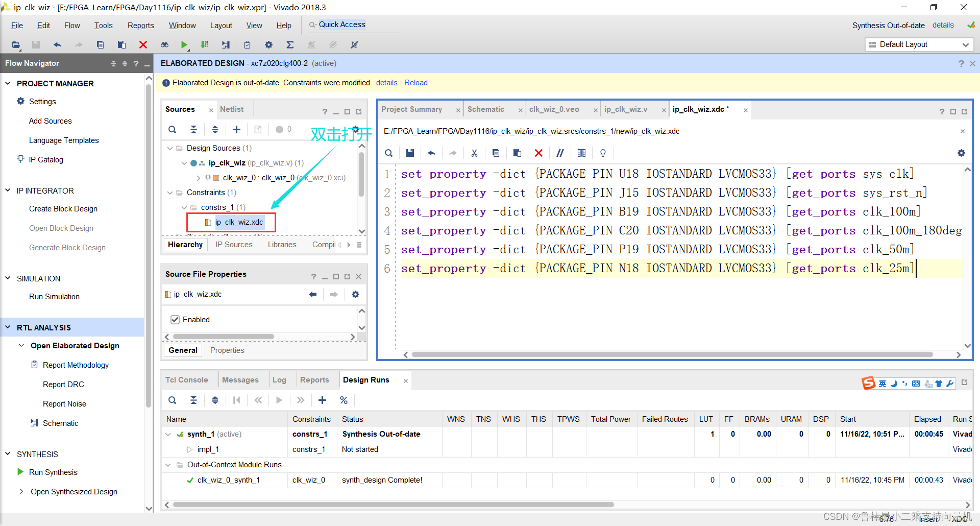Toggle line comments icon in editor
Image resolution: width=980 pixels, height=526 pixels.
pos(560,153)
